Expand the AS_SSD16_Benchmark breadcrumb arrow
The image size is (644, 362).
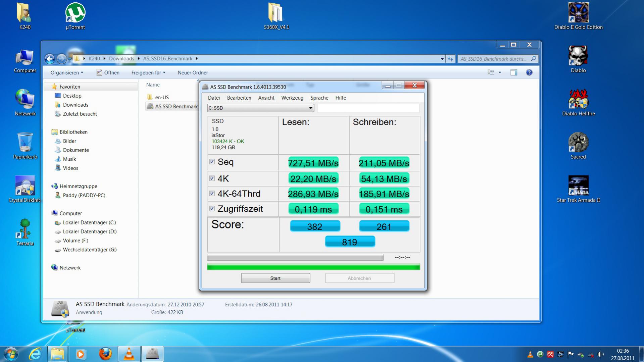[197, 59]
